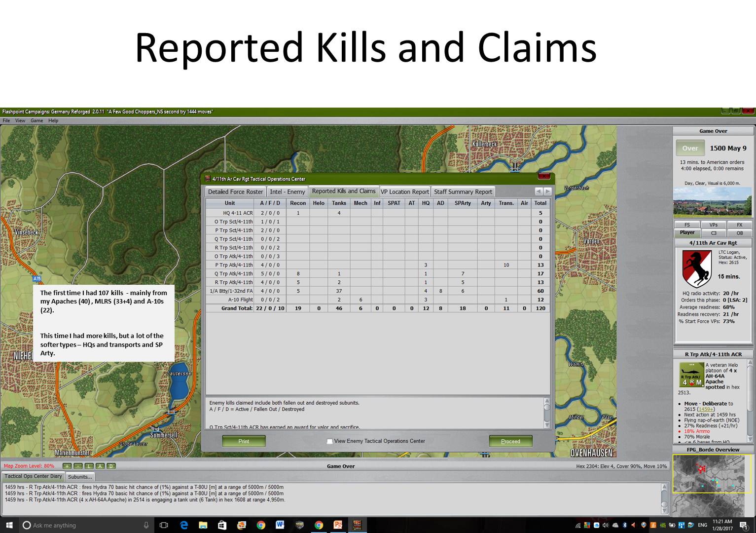Switch to the Detailed Force Roster tab

tap(235, 191)
